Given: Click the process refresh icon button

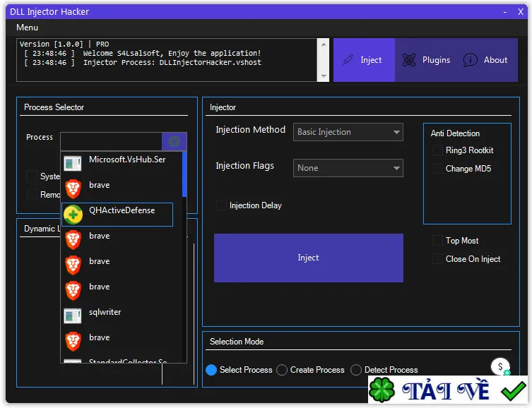Looking at the screenshot, I should pos(174,141).
